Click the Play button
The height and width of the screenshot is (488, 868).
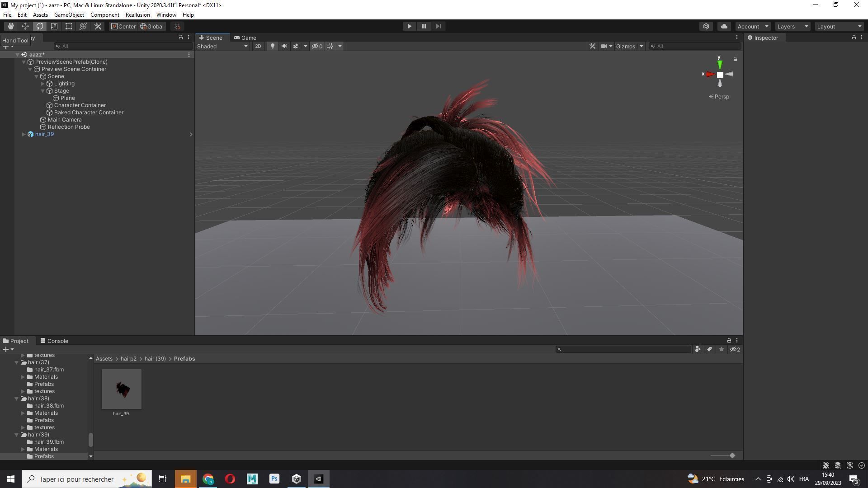pyautogui.click(x=409, y=26)
